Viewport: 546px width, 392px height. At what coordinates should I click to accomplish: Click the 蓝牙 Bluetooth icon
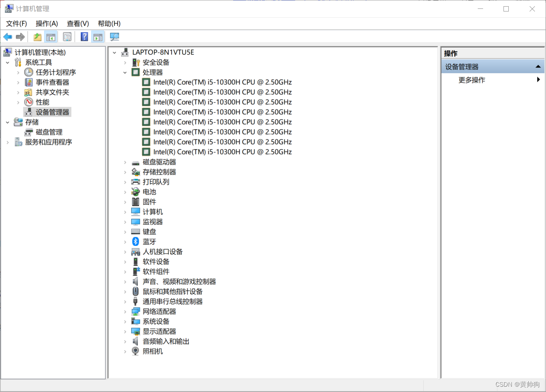pyautogui.click(x=136, y=242)
